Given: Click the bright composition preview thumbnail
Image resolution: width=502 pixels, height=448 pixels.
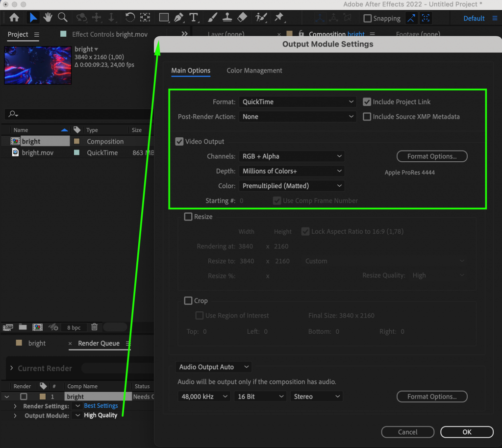Looking at the screenshot, I should pos(37,65).
